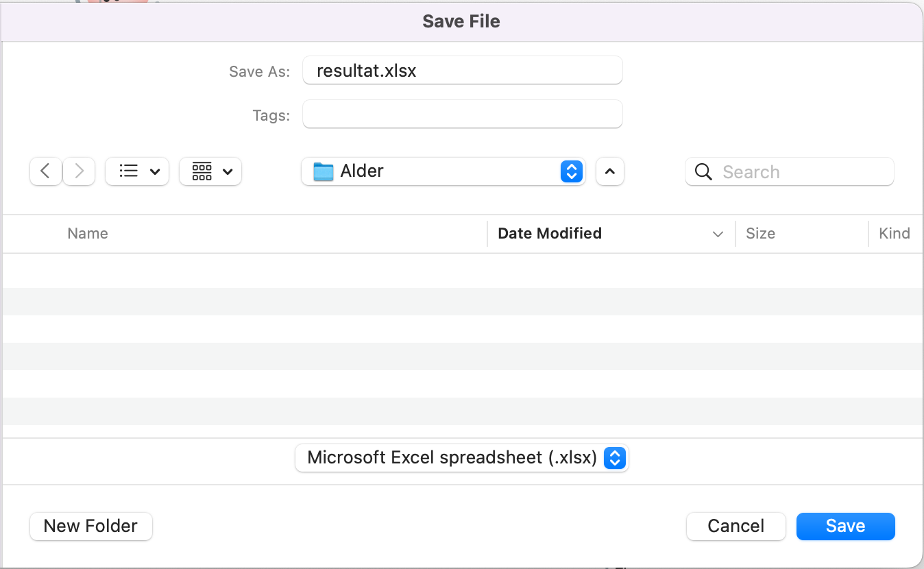The image size is (924, 569).
Task: Click the blue Alder folder icon
Action: (x=323, y=171)
